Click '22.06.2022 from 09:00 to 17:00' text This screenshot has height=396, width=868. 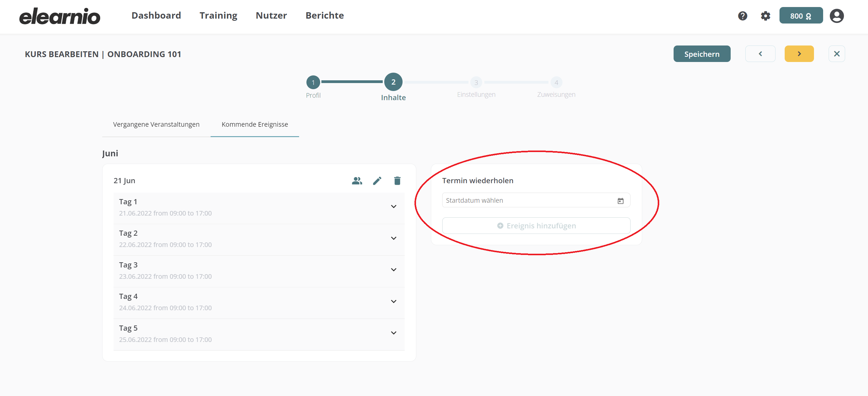165,245
